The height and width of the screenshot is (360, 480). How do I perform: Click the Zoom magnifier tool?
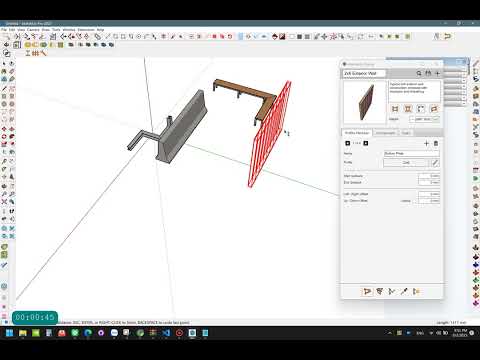(4, 194)
